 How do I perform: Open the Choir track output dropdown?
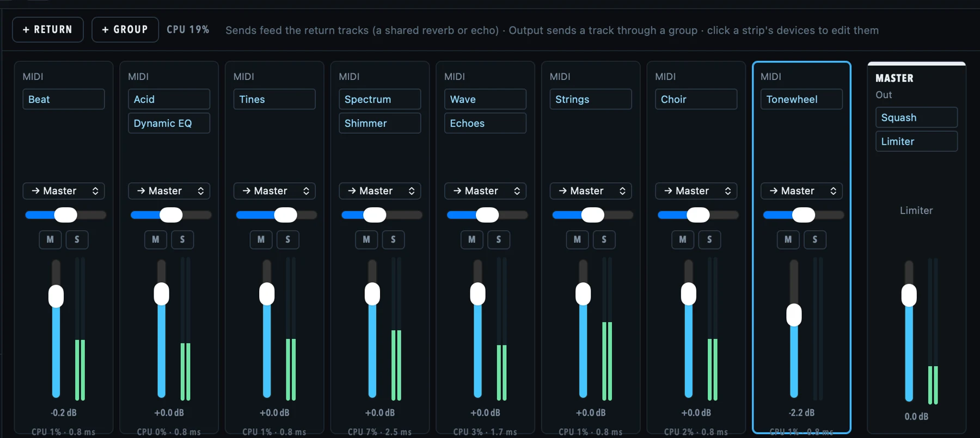point(696,191)
